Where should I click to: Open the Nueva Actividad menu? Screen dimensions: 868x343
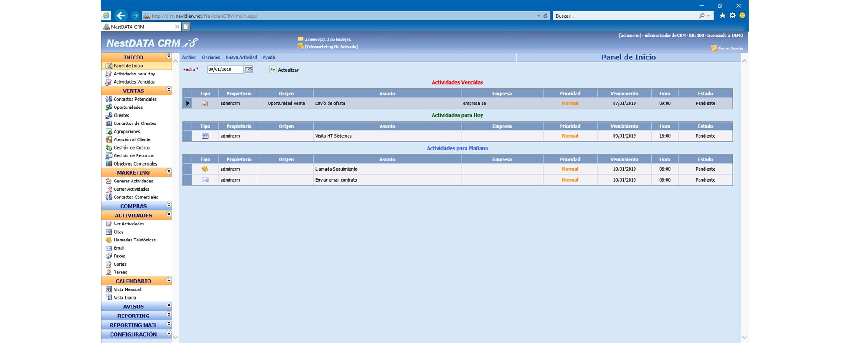pos(241,57)
